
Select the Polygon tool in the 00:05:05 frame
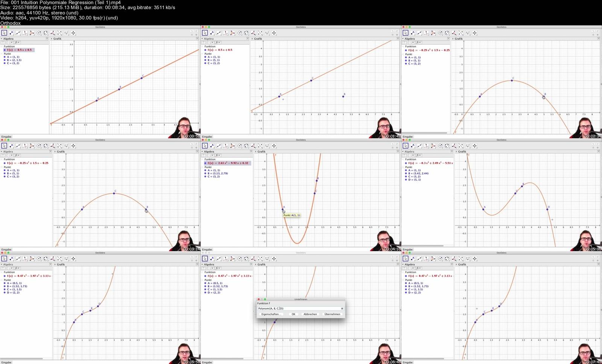pyautogui.click(x=433, y=146)
